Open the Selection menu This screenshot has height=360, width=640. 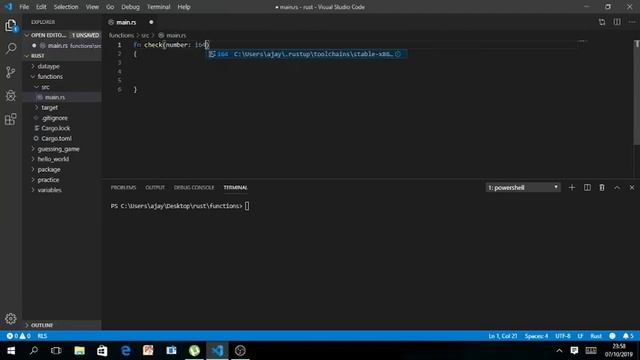click(66, 7)
